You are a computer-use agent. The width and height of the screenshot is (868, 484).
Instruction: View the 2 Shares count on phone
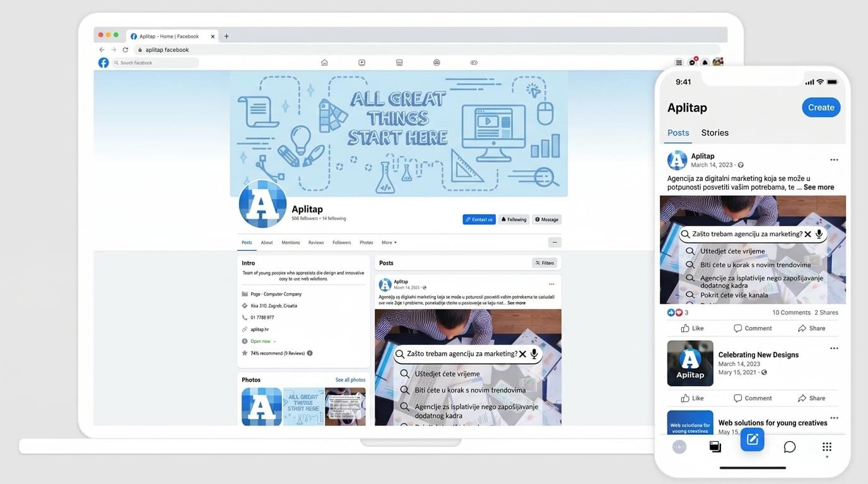coord(826,313)
